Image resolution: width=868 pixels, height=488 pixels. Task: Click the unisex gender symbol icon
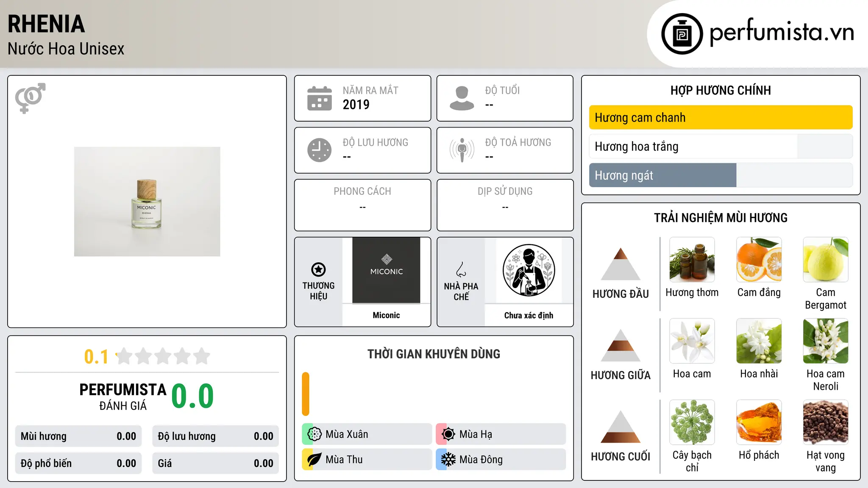coord(30,98)
